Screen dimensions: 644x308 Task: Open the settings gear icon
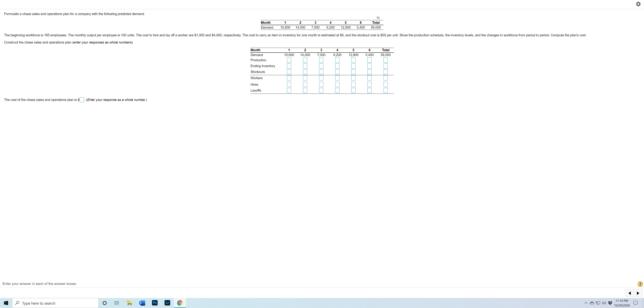coord(638,4)
